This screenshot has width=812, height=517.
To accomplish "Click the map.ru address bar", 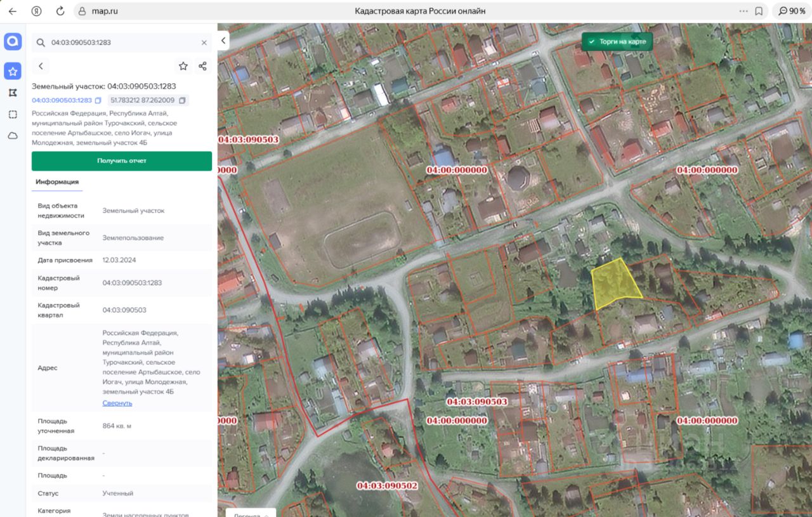I will [x=104, y=11].
